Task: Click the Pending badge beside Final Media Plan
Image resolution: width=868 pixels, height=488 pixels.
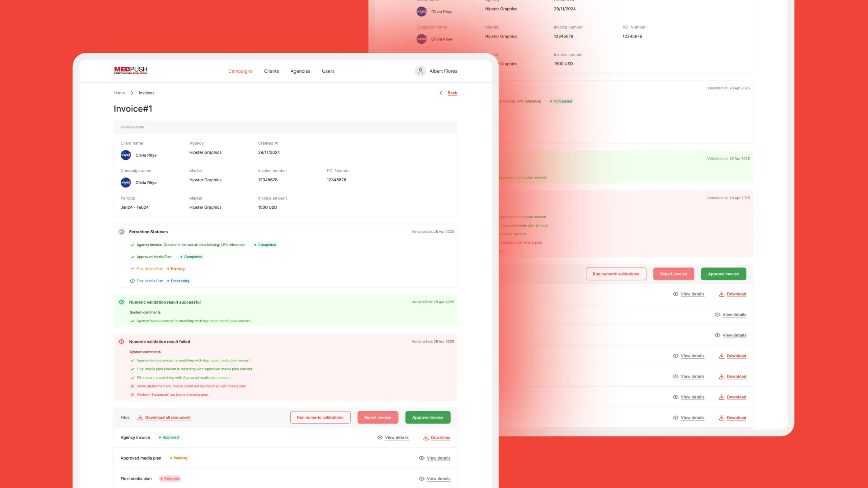Action: (x=176, y=269)
